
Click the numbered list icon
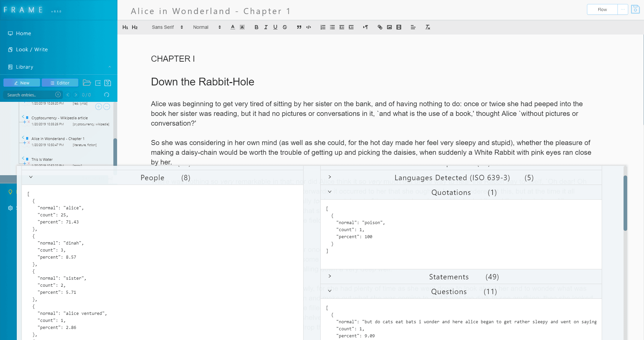click(323, 27)
